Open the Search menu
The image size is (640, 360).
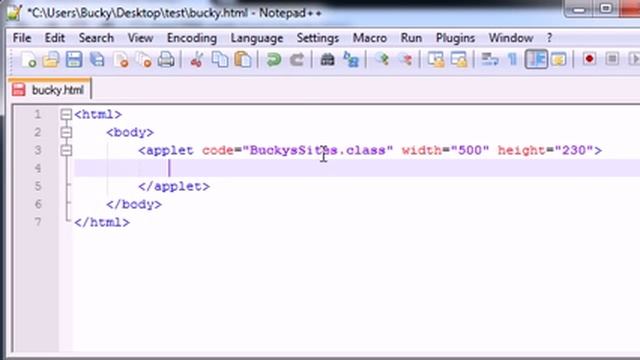pos(96,38)
